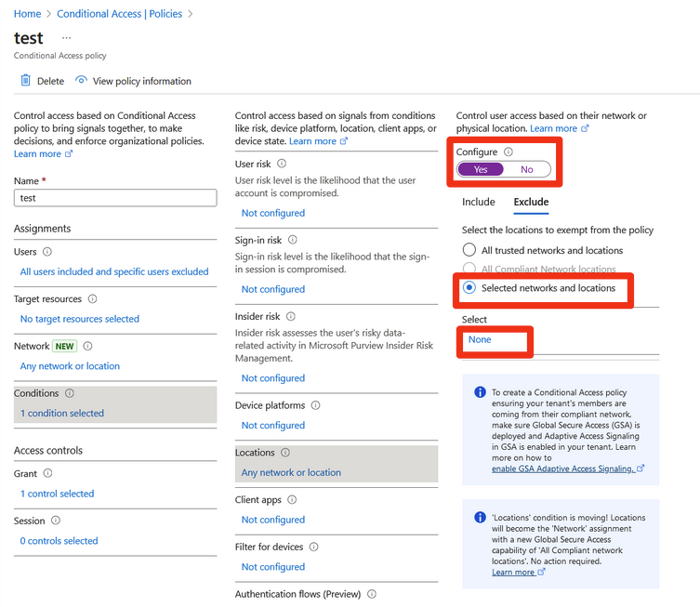This screenshot has height=607, width=700.
Task: Expand Locations Any network or location
Action: (291, 472)
